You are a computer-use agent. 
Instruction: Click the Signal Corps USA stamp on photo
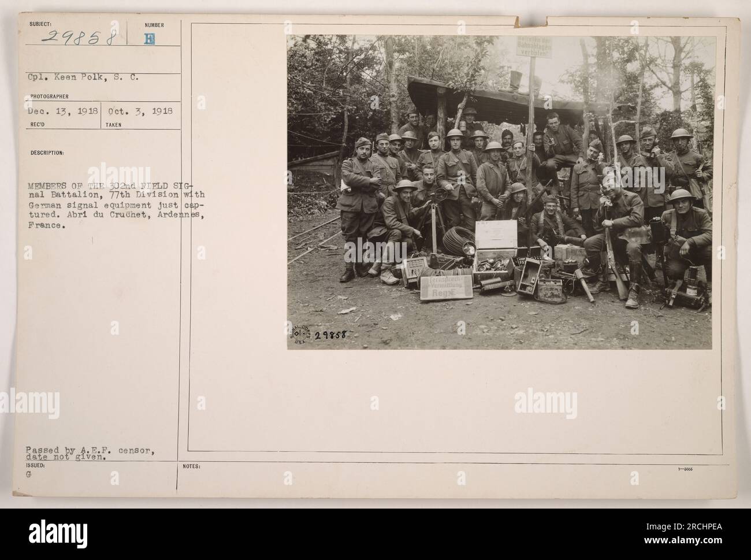tap(301, 335)
